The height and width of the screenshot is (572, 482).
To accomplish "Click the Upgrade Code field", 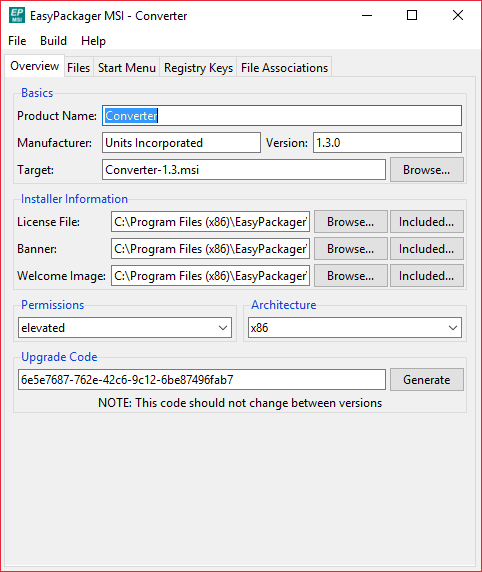I will coord(202,379).
